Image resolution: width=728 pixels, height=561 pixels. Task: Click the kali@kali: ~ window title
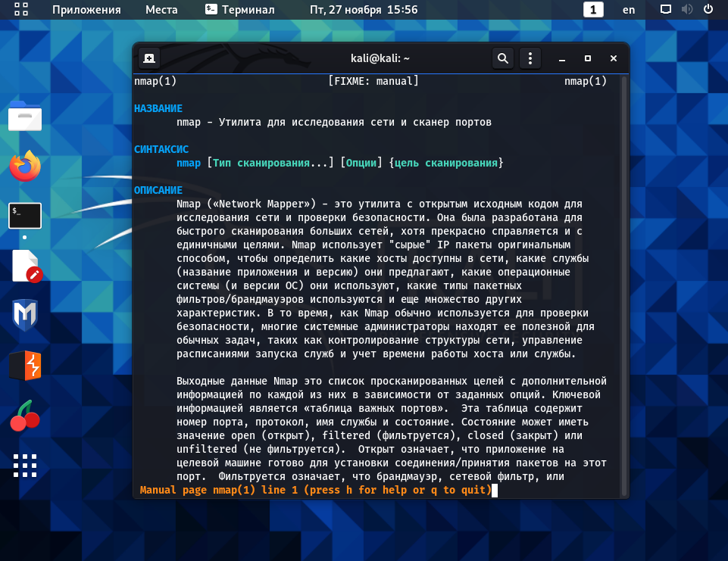tap(380, 58)
